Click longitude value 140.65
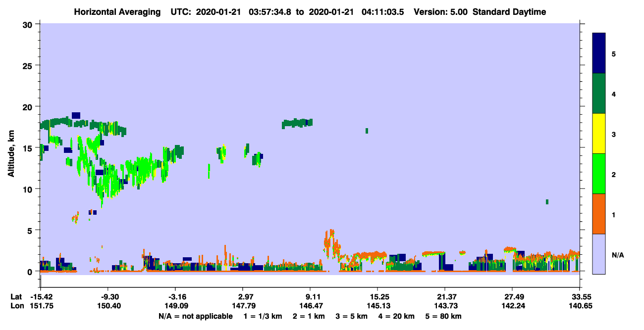 (580, 306)
